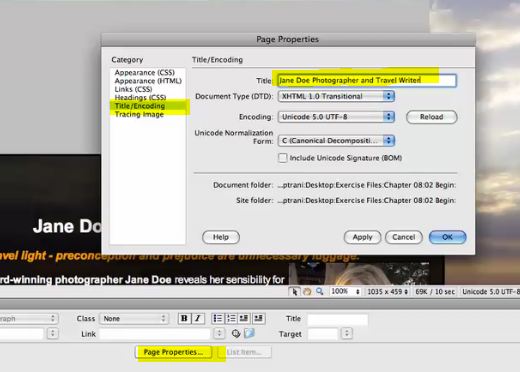Image resolution: width=520 pixels, height=372 pixels.
Task: Click the Site folder path text
Action: [367, 200]
